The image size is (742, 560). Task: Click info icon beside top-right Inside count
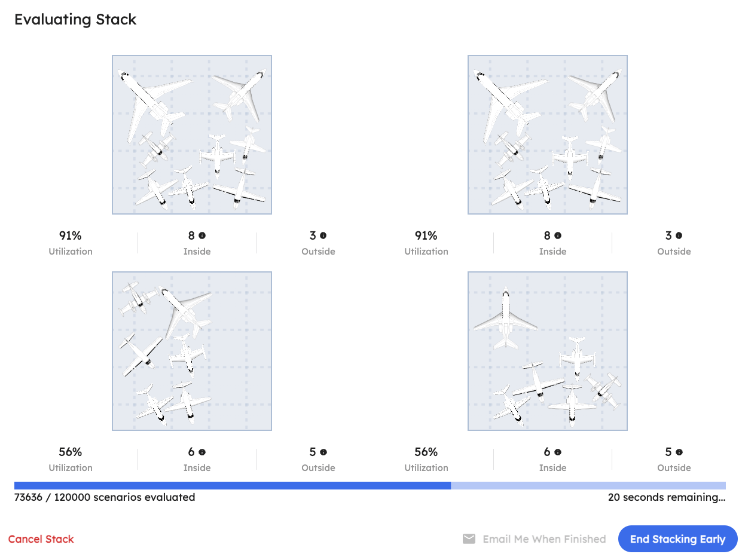click(x=558, y=236)
